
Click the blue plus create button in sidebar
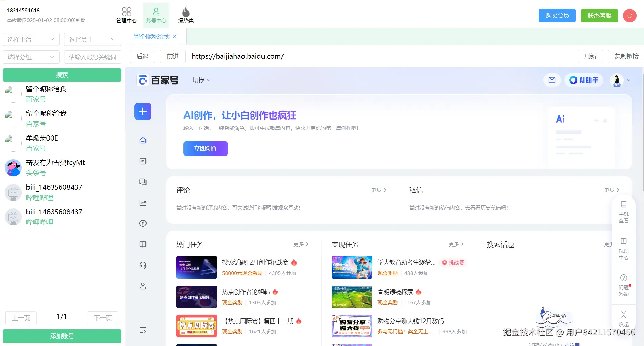(143, 111)
